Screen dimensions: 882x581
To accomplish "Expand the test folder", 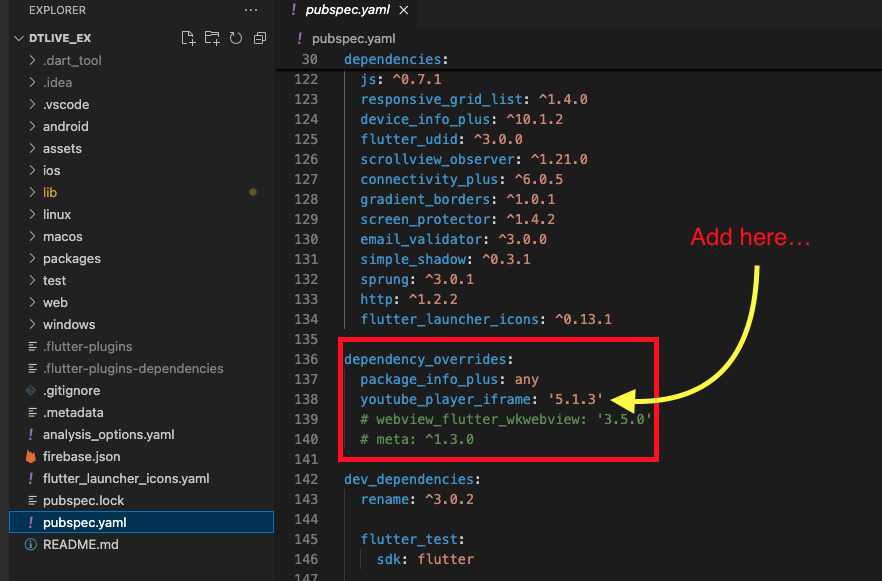I will tap(54, 280).
